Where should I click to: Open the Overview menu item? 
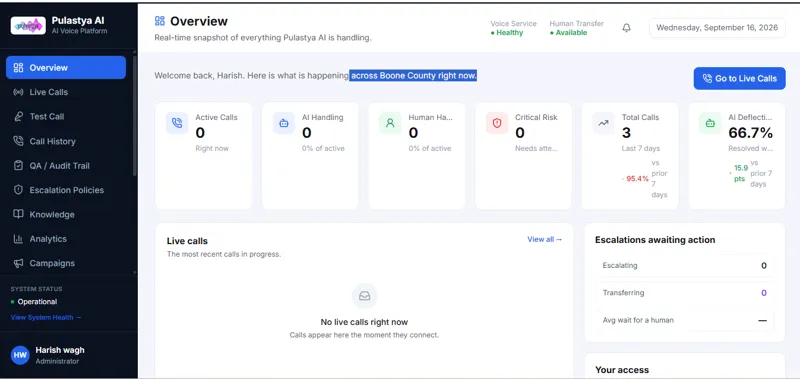(66, 68)
